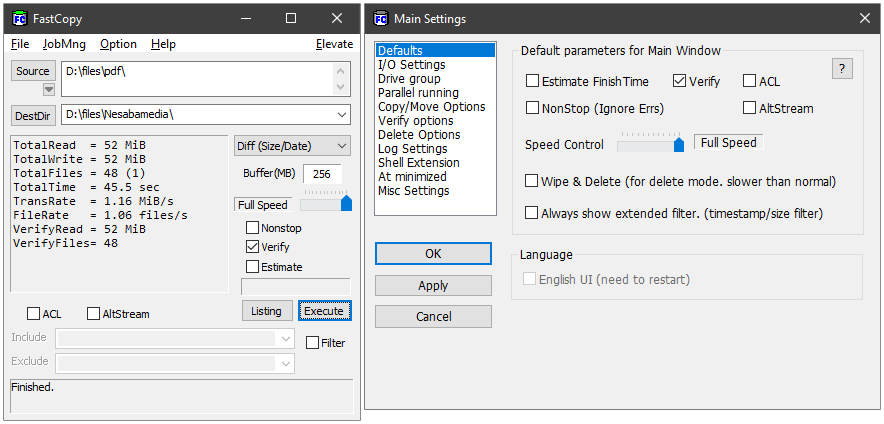Select Copy/Move Options in settings list
The width and height of the screenshot is (884, 424).
[x=435, y=107]
